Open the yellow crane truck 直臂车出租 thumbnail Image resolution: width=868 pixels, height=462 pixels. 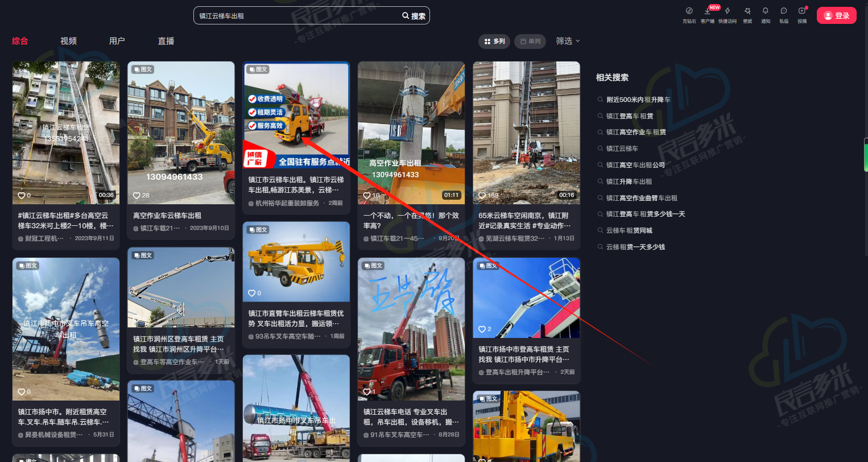coord(296,261)
